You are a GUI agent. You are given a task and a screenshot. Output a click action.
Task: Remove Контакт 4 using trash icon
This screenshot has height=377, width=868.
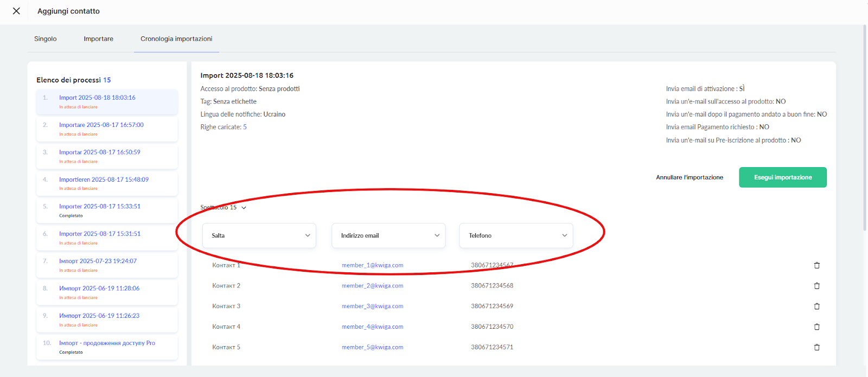point(816,327)
